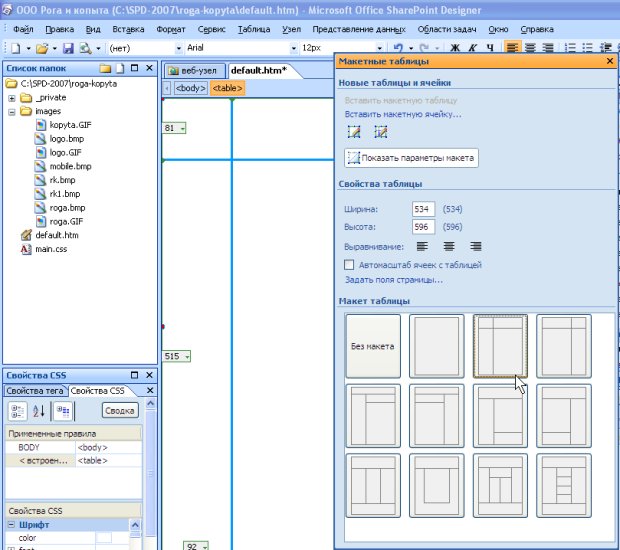Click the Save icon in toolbar
620x550 pixels.
68,48
